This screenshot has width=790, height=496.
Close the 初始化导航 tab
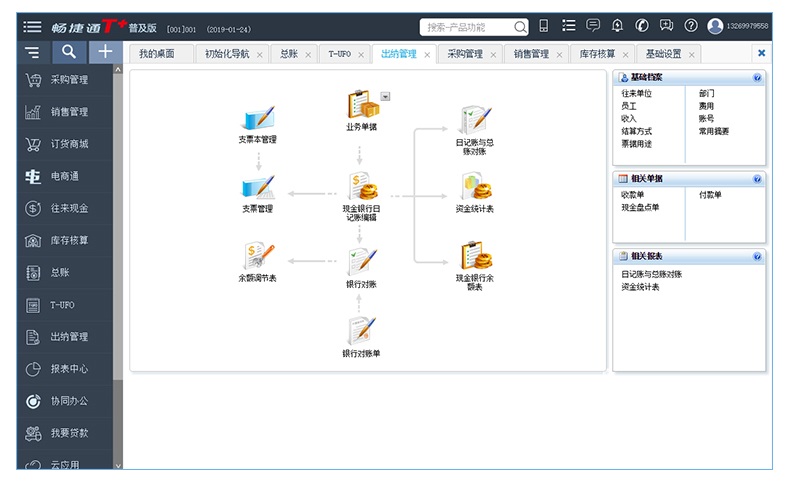260,54
